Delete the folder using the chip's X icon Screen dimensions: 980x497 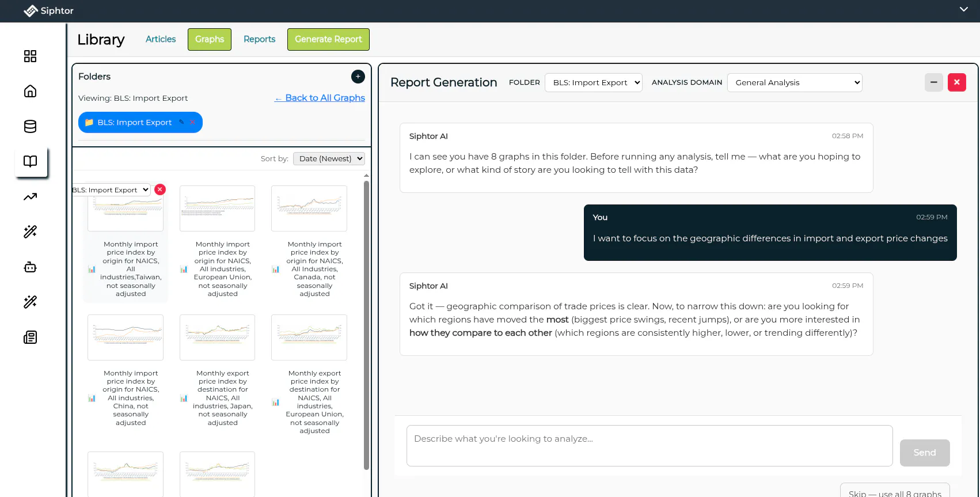tap(192, 122)
